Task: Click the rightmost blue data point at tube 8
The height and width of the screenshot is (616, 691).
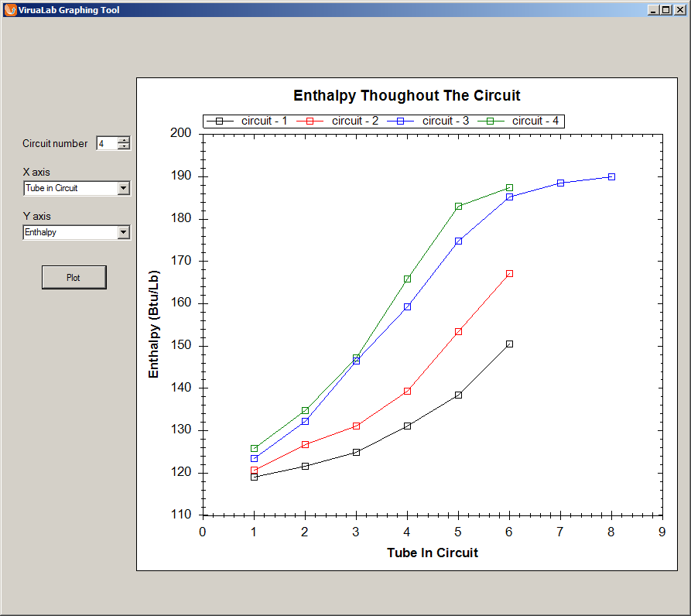Action: coord(611,176)
